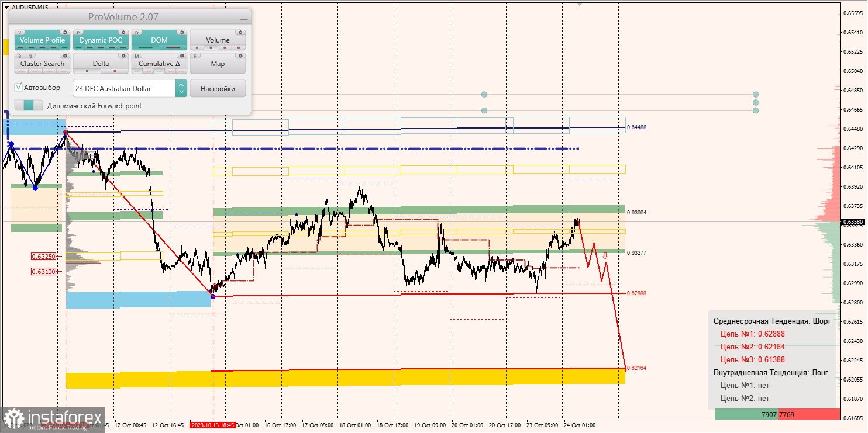The height and width of the screenshot is (433, 868).
Task: Open the contract selector arrows
Action: coord(181,88)
